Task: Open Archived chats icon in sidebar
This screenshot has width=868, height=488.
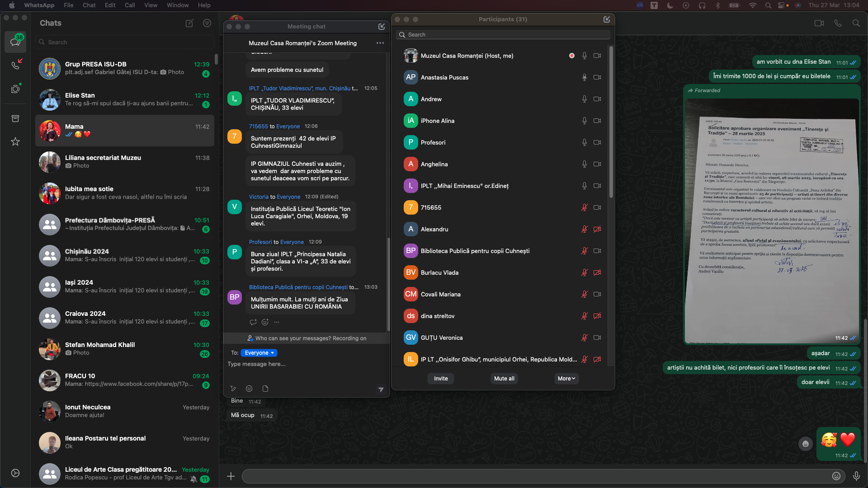Action: [x=15, y=119]
